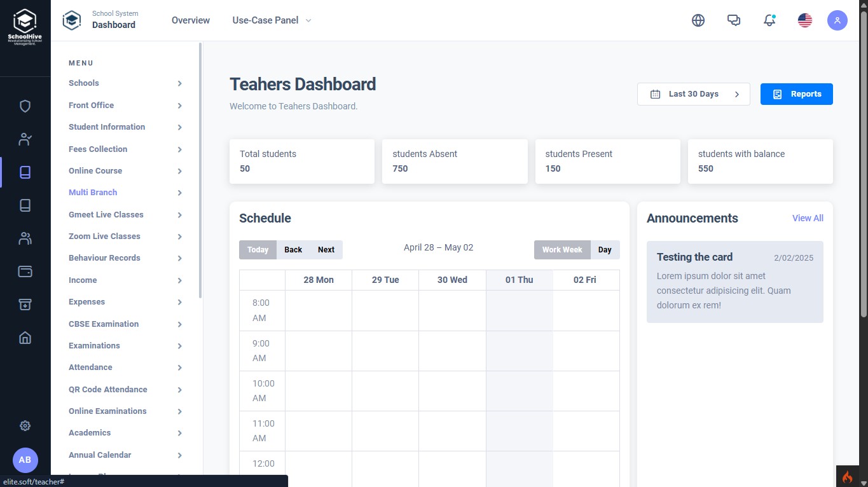Switch schedule to Work Week view

click(x=562, y=250)
